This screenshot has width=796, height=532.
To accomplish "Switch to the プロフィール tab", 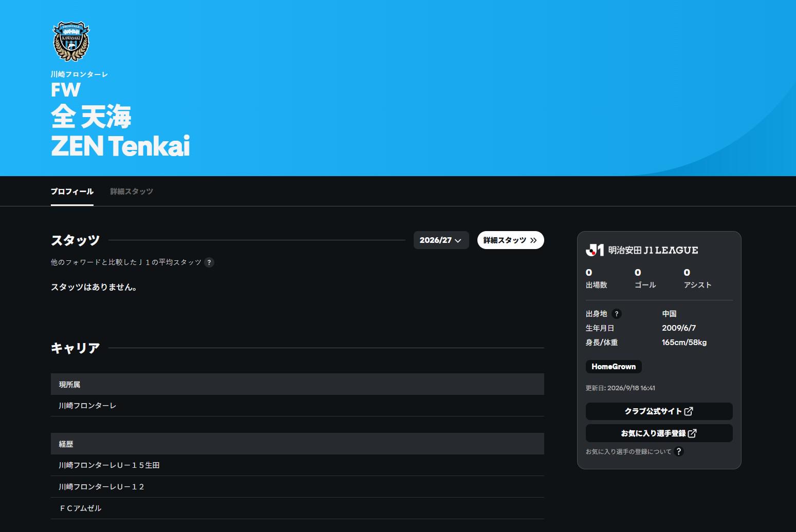I will [x=72, y=192].
